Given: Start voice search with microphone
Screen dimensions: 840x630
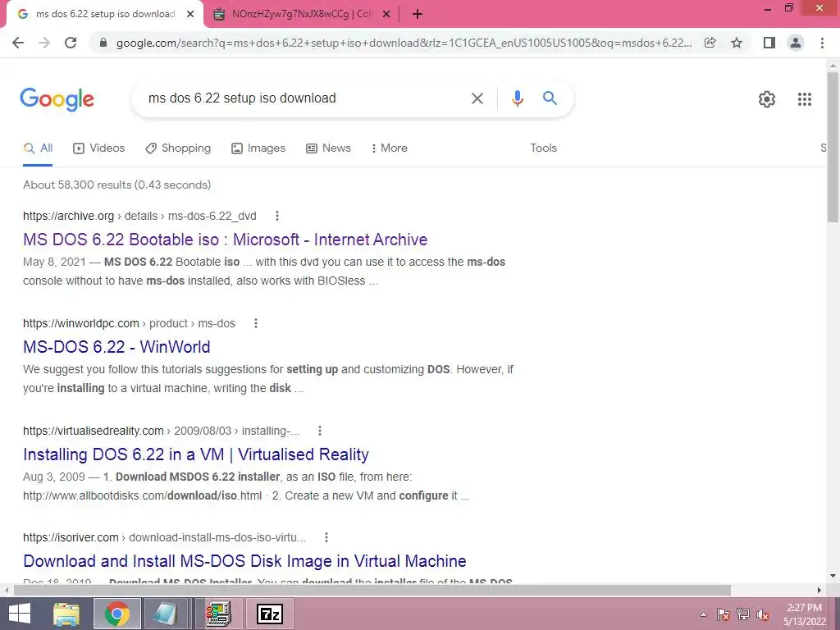Looking at the screenshot, I should point(517,98).
